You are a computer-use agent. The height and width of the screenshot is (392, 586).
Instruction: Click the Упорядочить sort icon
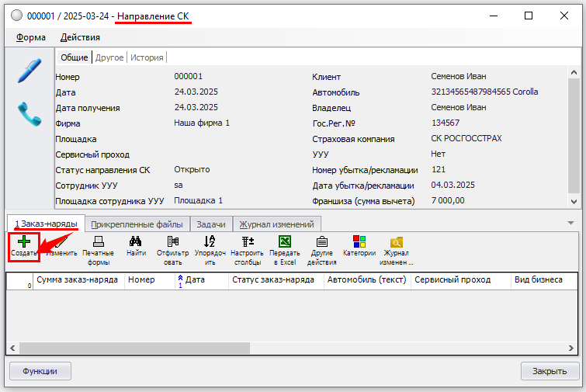210,247
